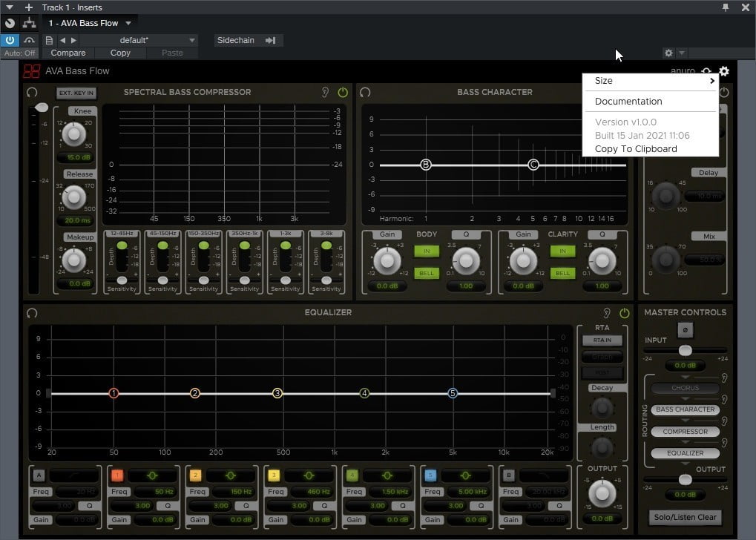
Task: Reset the Equalizer section with its reset icon
Action: pos(32,313)
